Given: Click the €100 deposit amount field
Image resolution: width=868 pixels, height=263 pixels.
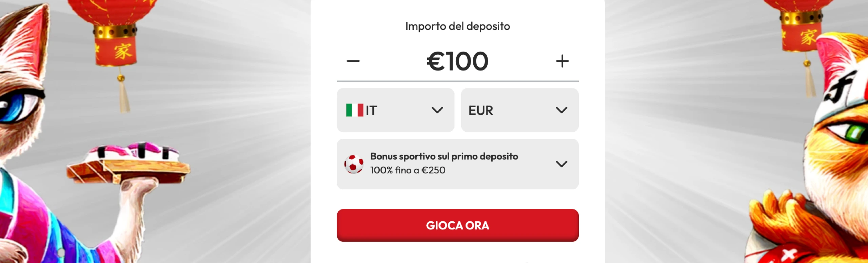Looking at the screenshot, I should coord(457,61).
